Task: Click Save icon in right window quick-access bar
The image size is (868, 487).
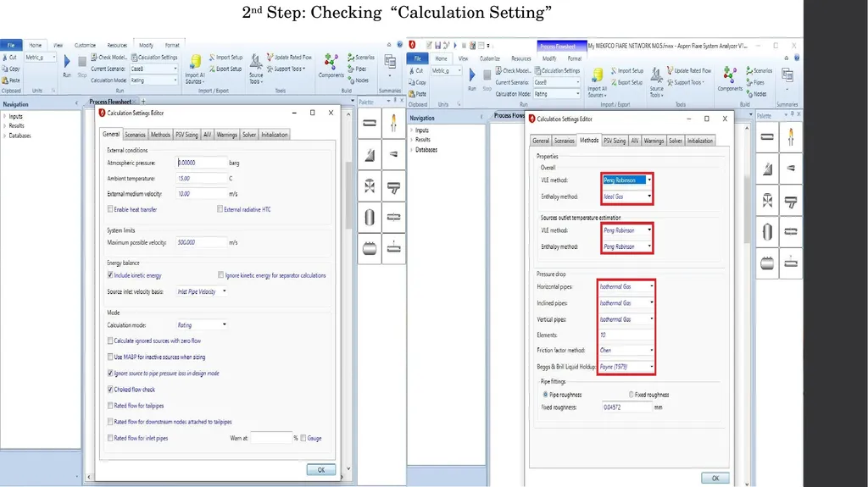Action: (x=437, y=46)
